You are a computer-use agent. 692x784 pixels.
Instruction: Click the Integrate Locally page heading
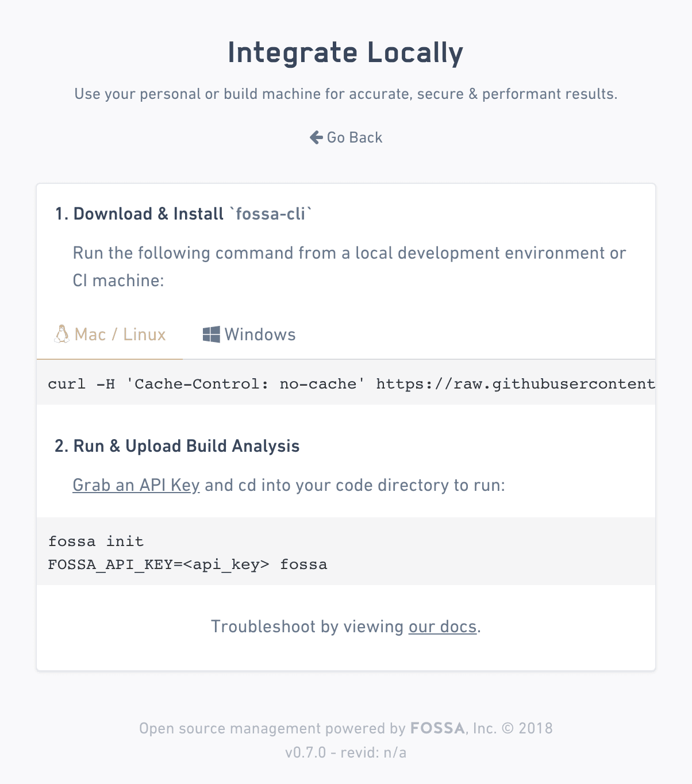tap(345, 52)
